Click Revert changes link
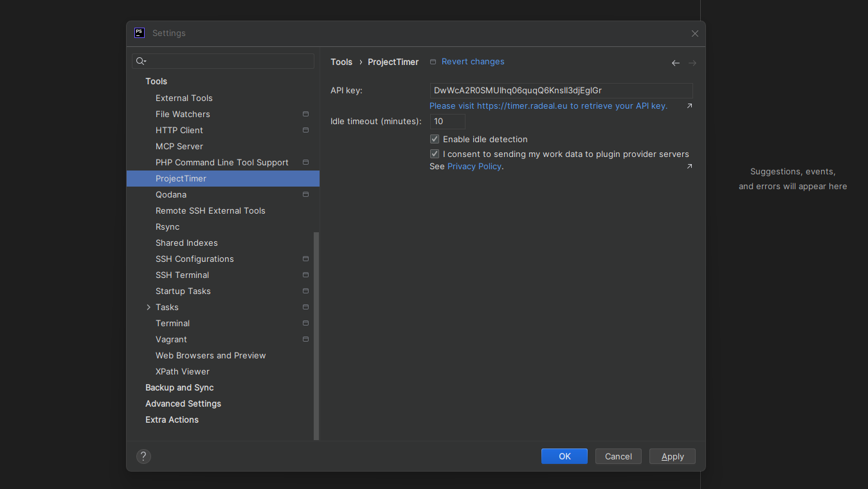The height and width of the screenshot is (489, 868). click(473, 62)
